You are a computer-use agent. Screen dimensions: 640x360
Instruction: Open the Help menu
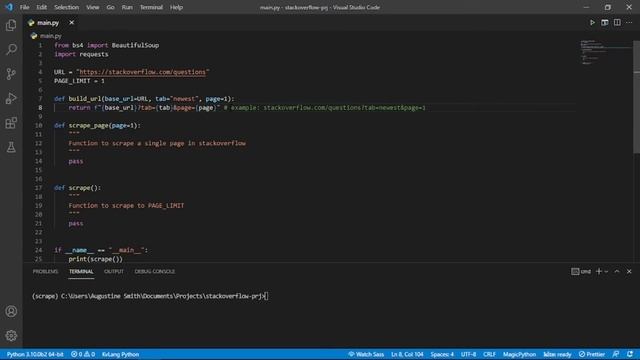click(x=176, y=7)
